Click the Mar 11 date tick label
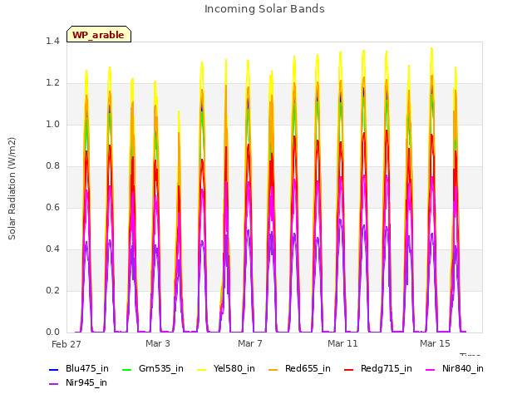Screen dimensions: 532x399 [x=342, y=343]
